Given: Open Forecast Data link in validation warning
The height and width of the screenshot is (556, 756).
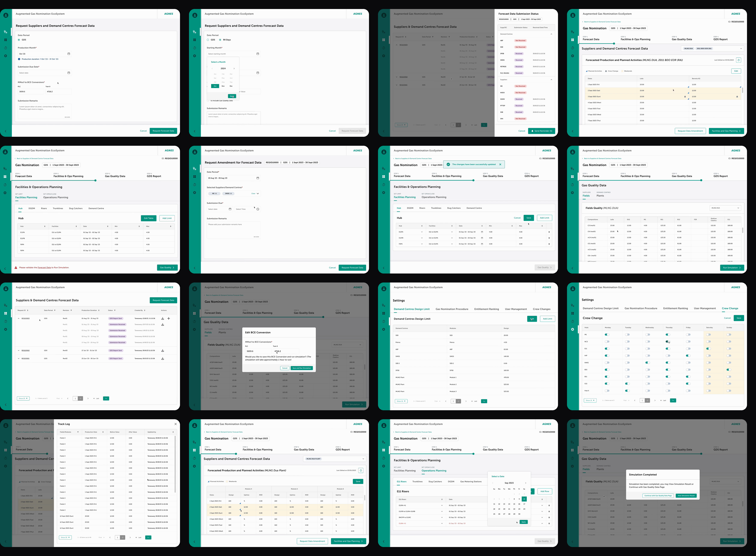Looking at the screenshot, I should [x=44, y=268].
